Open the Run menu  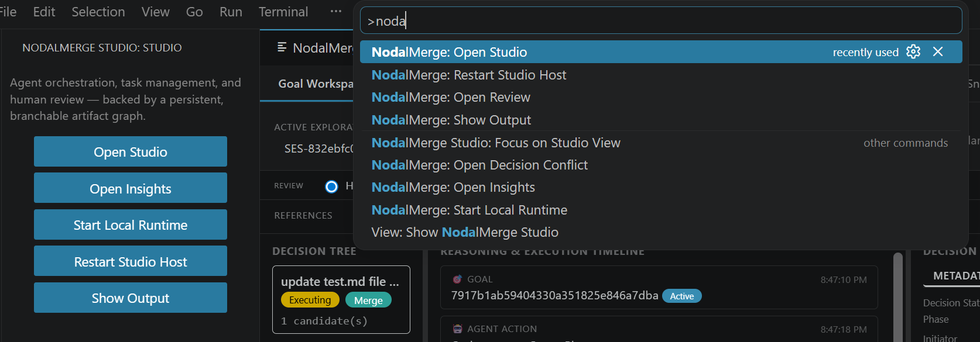[231, 12]
